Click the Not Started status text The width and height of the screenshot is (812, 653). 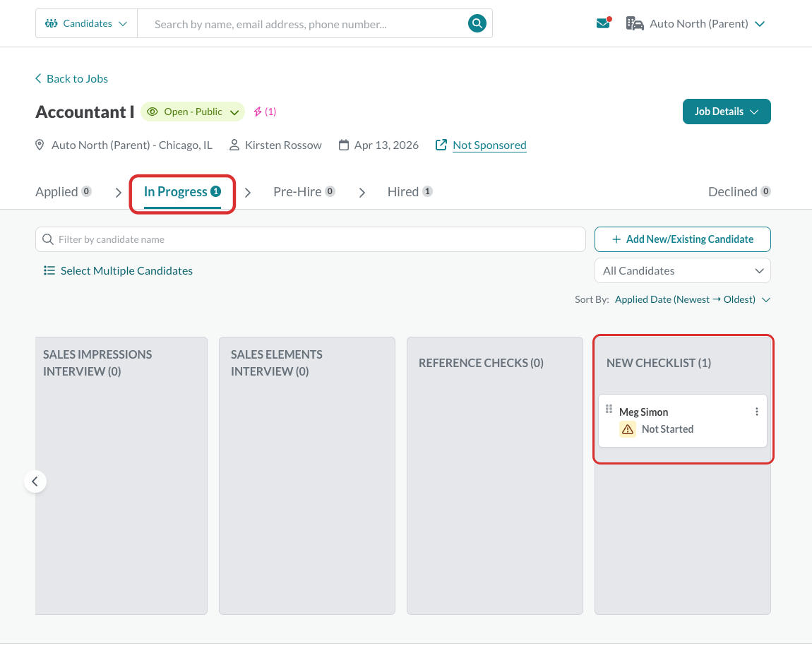click(x=667, y=429)
